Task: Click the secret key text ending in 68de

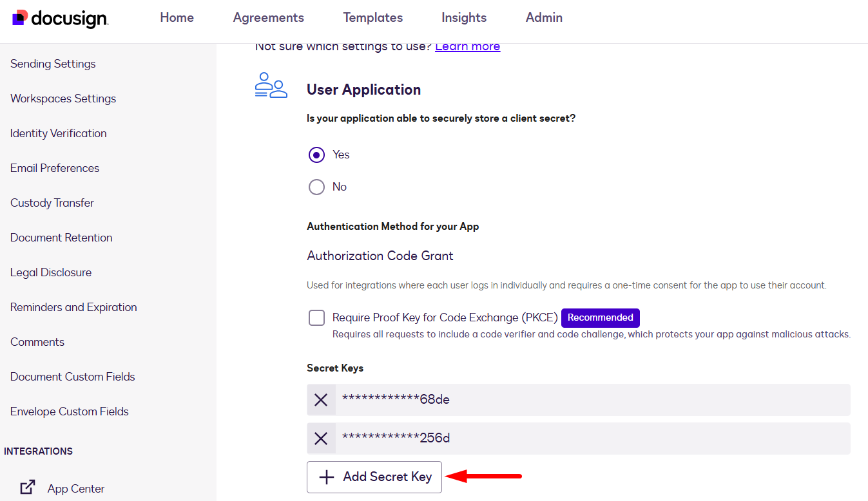Action: click(396, 400)
